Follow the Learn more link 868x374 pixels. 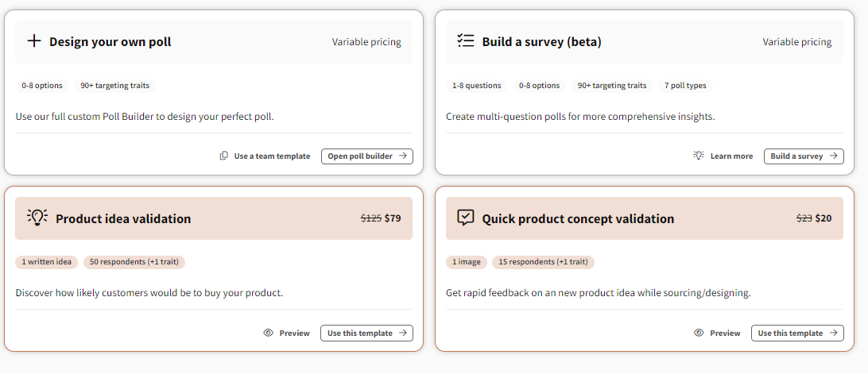point(731,156)
